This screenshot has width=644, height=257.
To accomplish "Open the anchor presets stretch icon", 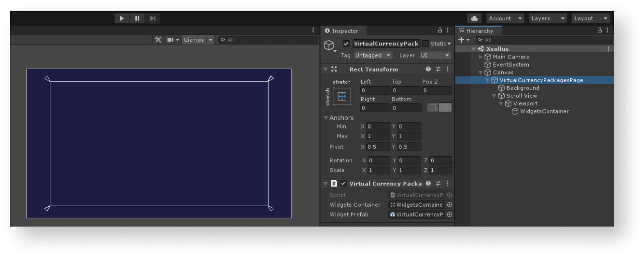I will (342, 96).
